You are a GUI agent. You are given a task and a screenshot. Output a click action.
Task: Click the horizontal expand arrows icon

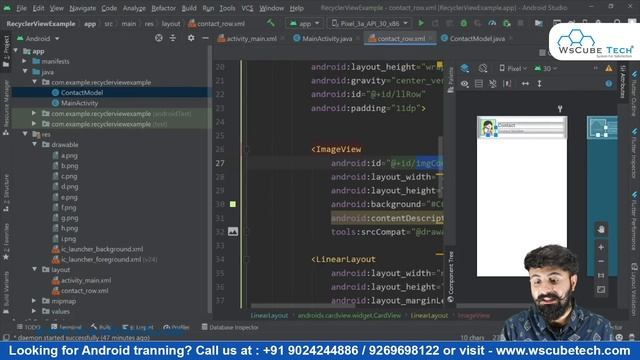(525, 84)
